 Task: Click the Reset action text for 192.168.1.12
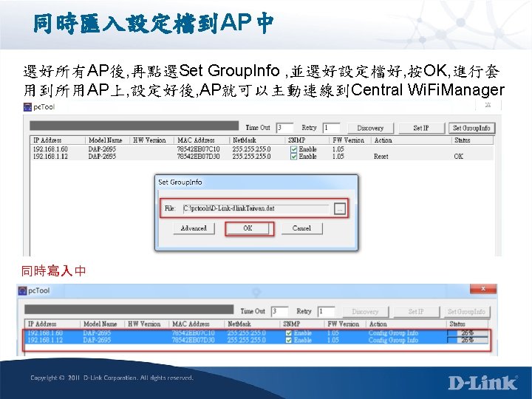click(x=381, y=157)
